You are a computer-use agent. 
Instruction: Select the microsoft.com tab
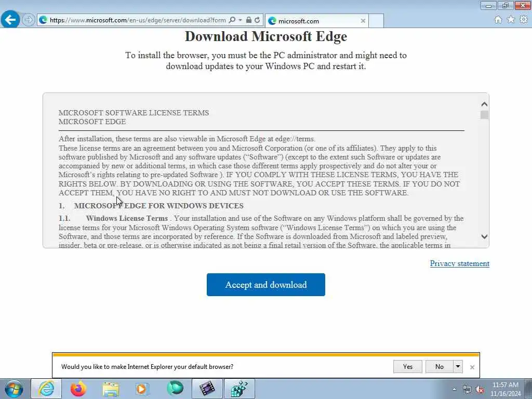[316, 21]
